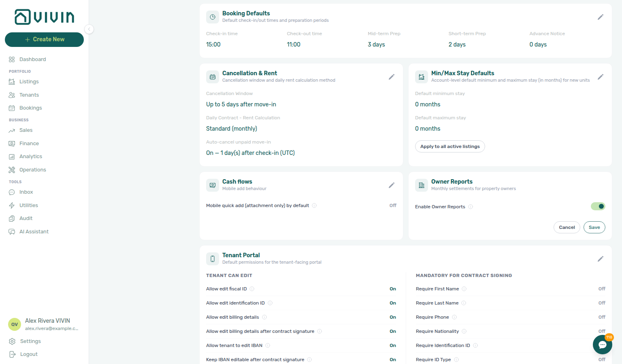Click the Cash flows card icon
Viewport: 622px width, 364px height.
click(x=213, y=185)
